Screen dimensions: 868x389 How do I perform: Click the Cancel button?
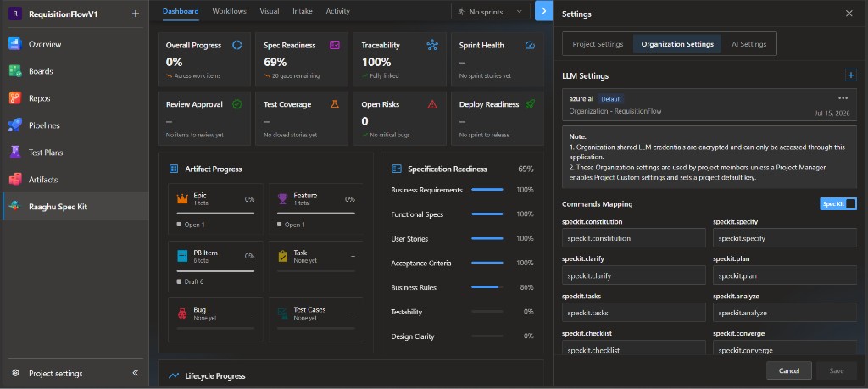(789, 370)
